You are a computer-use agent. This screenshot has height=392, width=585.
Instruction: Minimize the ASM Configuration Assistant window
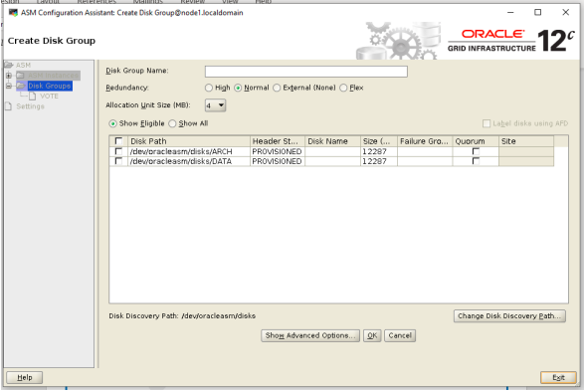pyautogui.click(x=510, y=12)
